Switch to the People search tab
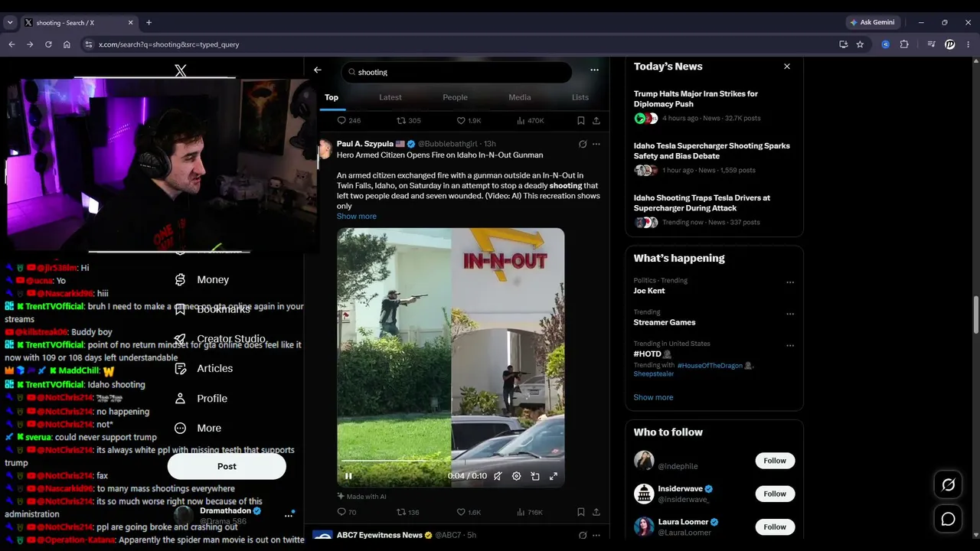 tap(455, 97)
